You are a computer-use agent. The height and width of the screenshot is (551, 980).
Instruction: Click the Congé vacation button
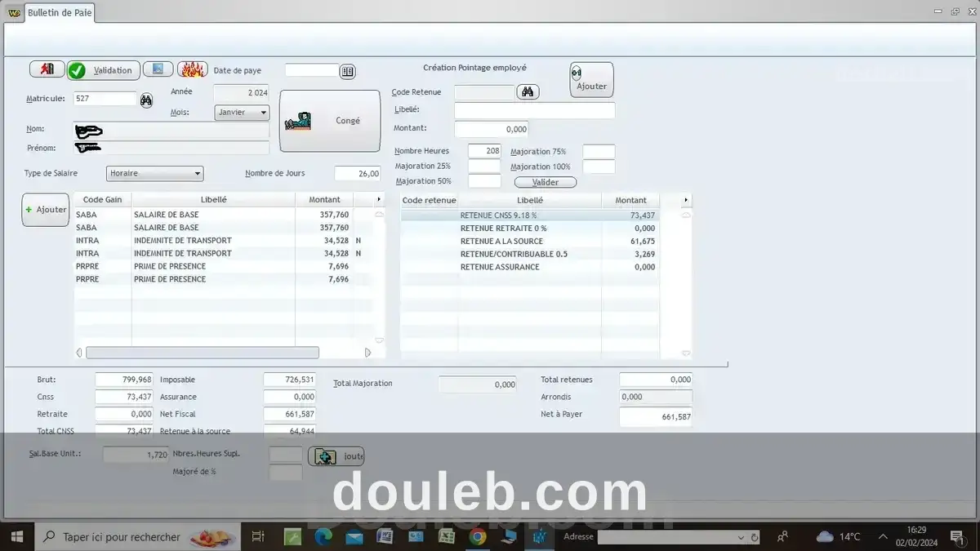tap(330, 121)
